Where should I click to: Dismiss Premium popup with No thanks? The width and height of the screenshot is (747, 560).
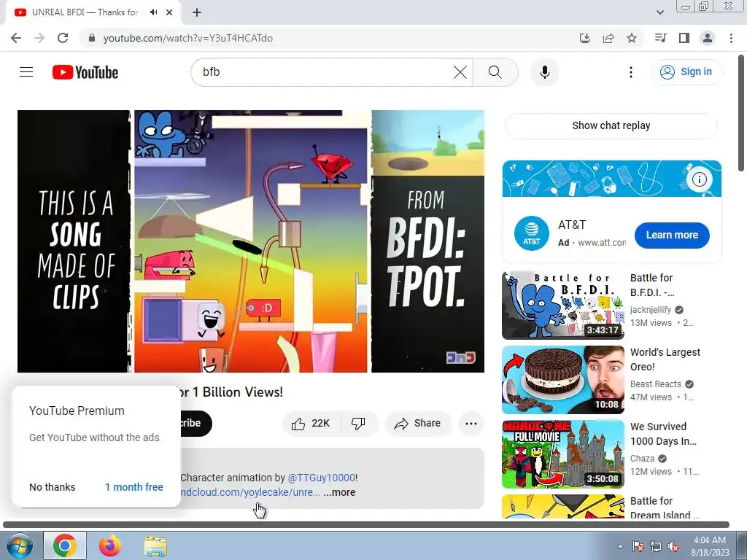[53, 487]
